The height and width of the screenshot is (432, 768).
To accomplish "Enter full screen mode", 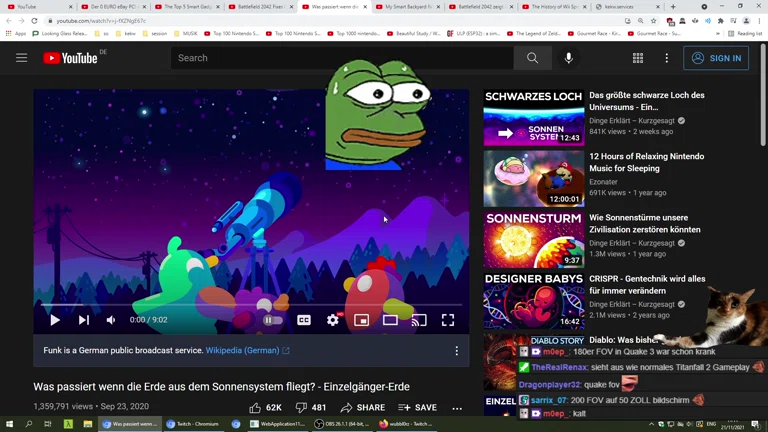I will click(448, 320).
